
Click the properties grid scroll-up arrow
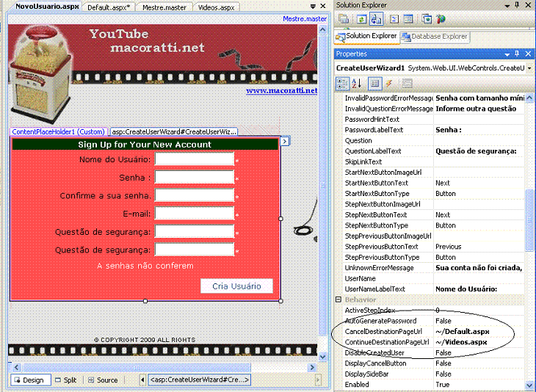click(x=529, y=98)
